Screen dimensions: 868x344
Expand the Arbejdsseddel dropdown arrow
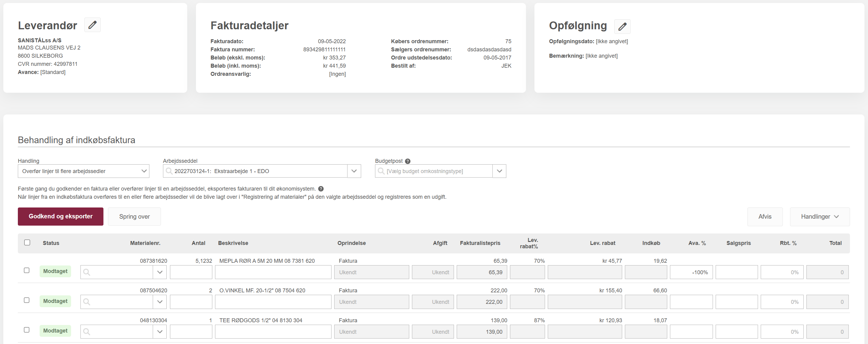click(x=354, y=171)
